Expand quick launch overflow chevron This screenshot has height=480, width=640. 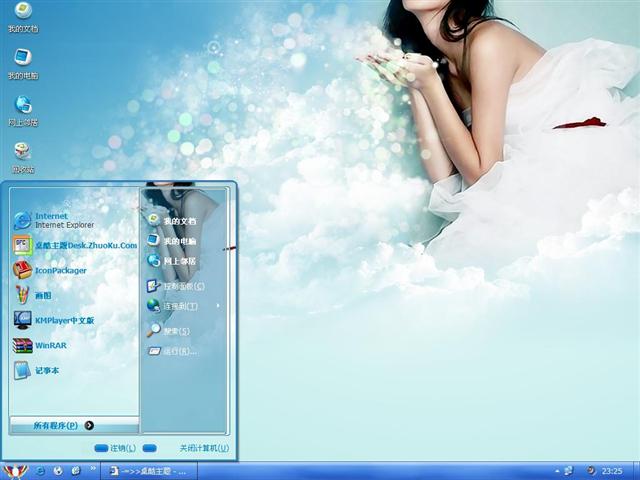tap(93, 468)
